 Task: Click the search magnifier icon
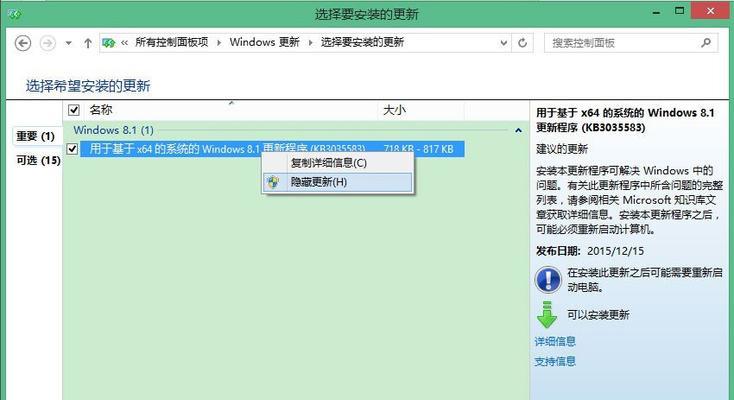(x=705, y=43)
